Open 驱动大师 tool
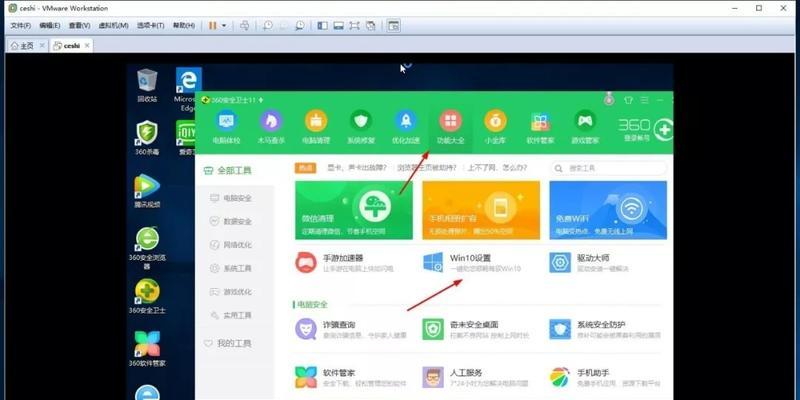This screenshot has height=400, width=800. (589, 262)
